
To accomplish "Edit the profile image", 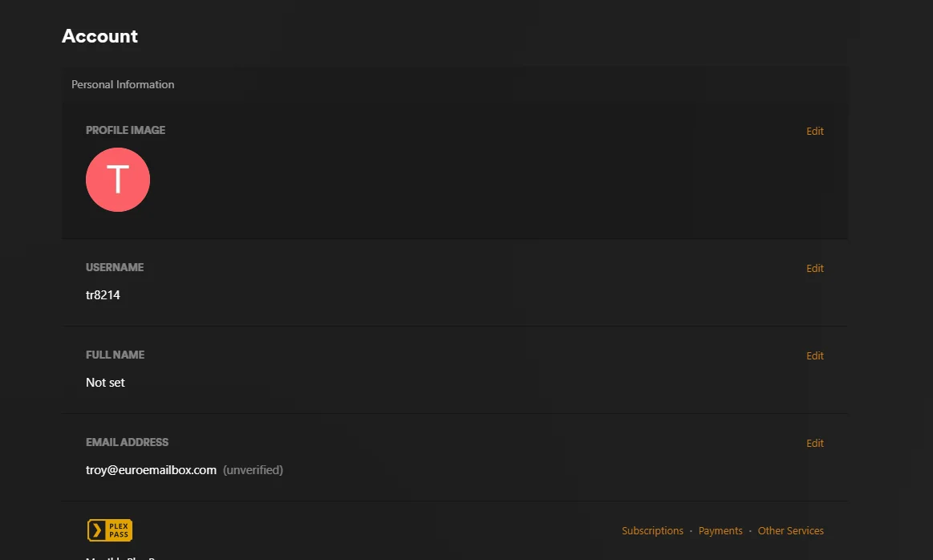I will pos(814,131).
